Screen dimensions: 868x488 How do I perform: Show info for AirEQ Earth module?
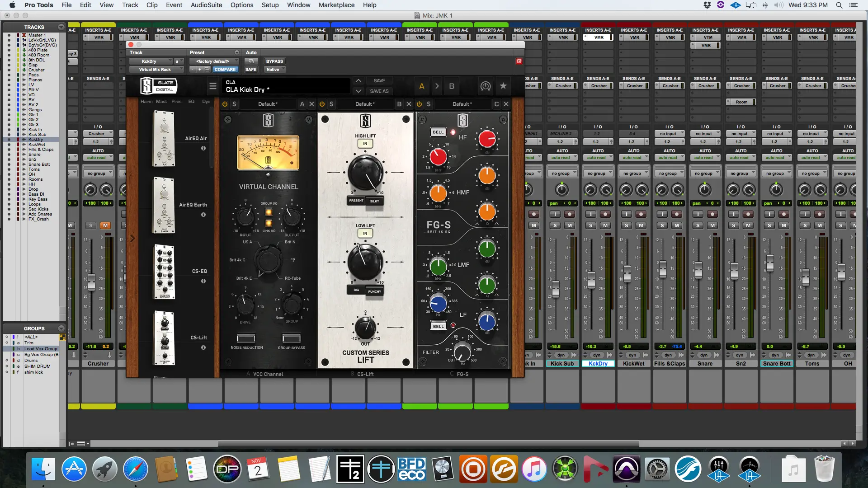[203, 215]
